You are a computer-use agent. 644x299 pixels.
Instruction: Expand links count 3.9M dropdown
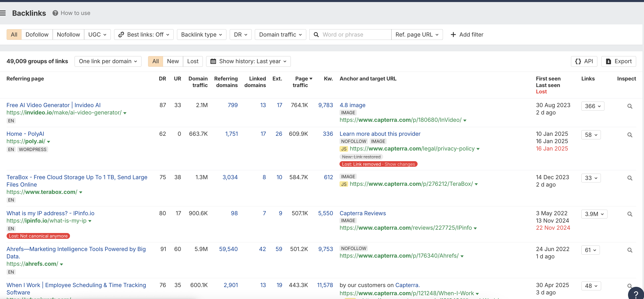tap(594, 214)
